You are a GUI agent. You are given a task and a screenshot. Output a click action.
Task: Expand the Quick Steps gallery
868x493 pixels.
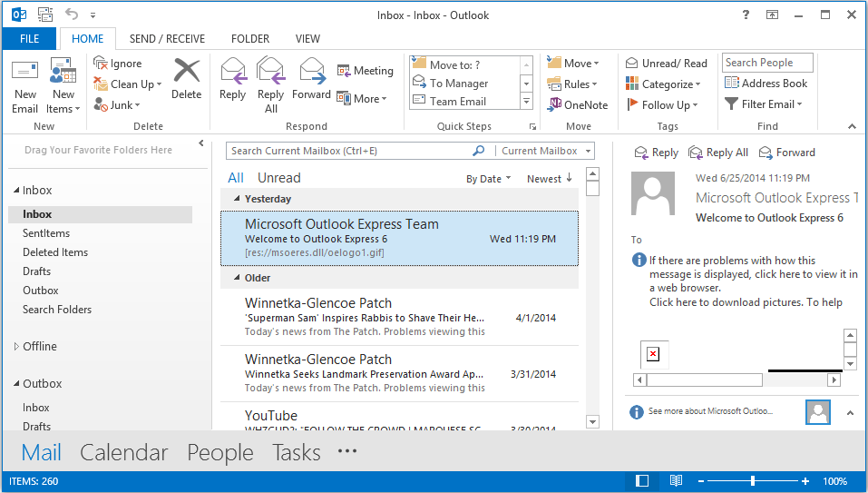(526, 102)
